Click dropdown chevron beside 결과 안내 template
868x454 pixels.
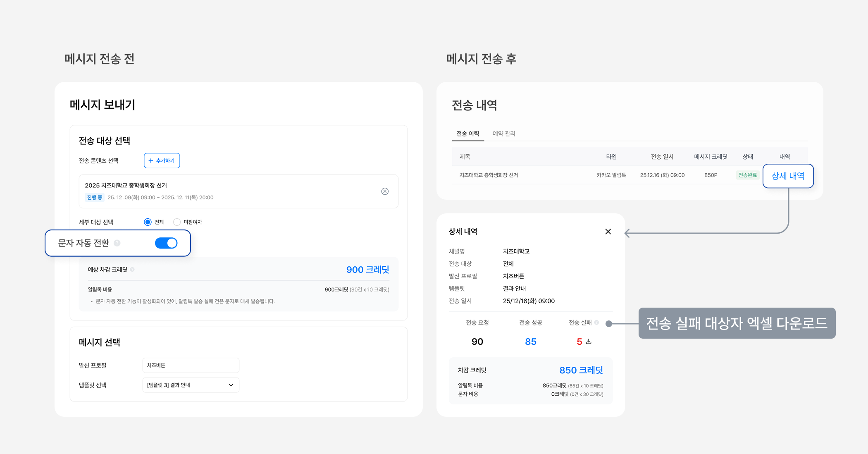point(231,385)
